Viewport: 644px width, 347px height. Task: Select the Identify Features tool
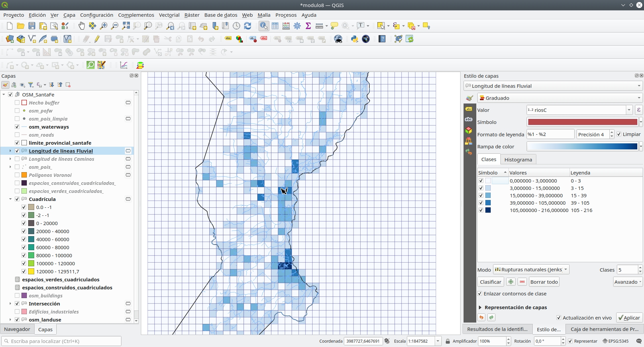[264, 26]
